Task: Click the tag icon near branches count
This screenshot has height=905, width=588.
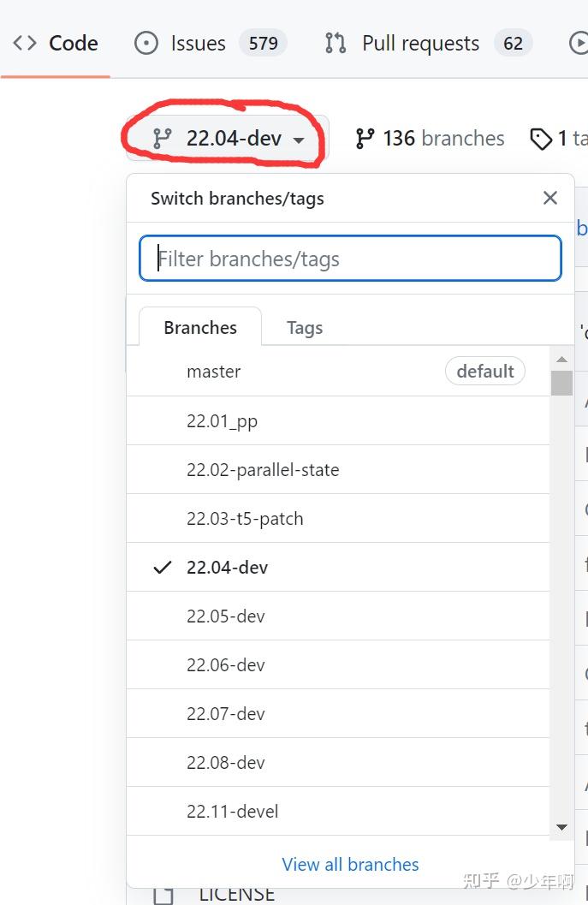Action: coord(541,139)
